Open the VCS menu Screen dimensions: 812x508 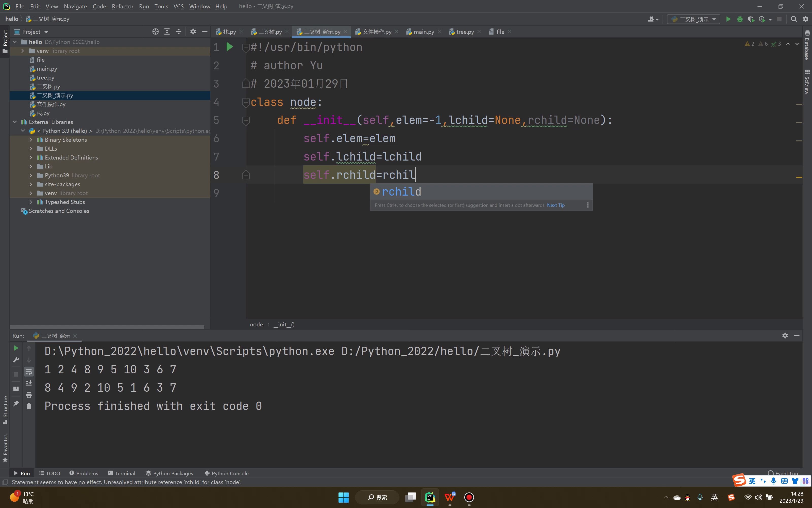pos(178,6)
